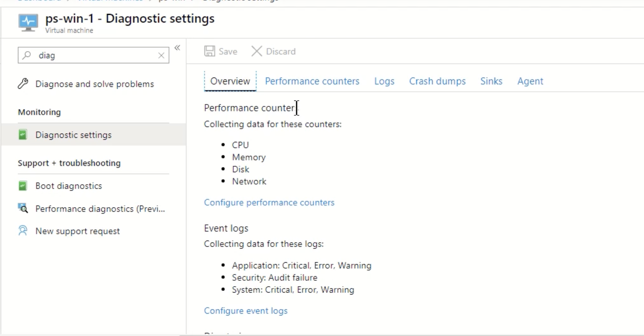Follow Configure performance counters link
The image size is (644, 336).
[x=269, y=203]
